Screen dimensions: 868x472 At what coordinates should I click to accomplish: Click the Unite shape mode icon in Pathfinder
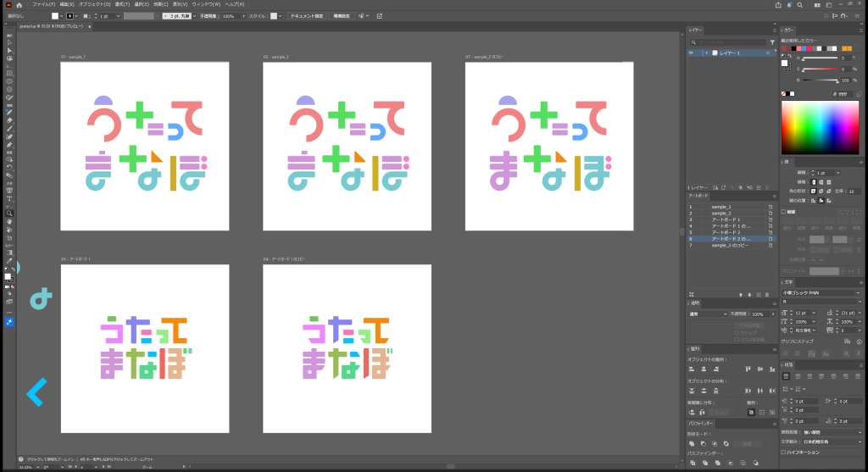tap(692, 443)
